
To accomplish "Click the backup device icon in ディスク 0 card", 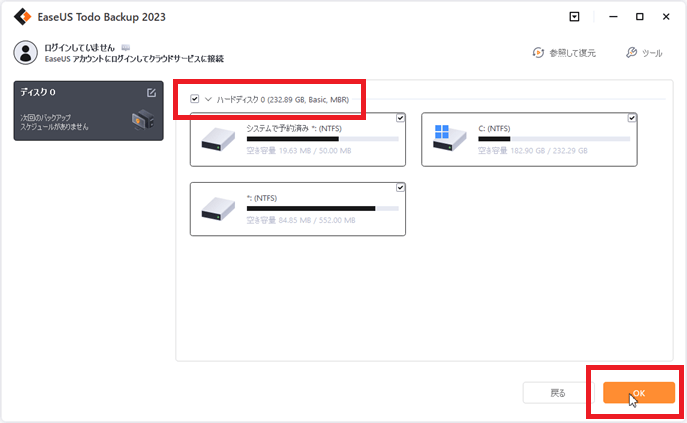I will pyautogui.click(x=142, y=120).
